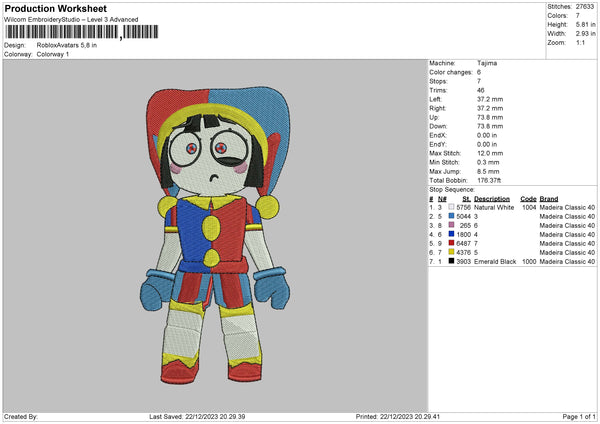The height and width of the screenshot is (424, 600).
Task: Click the Max Stitch value 12.0 mm
Action: (x=490, y=153)
